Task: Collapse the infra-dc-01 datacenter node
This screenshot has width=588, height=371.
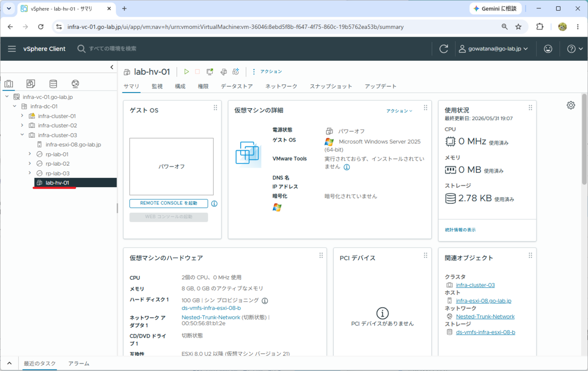Action: point(14,106)
